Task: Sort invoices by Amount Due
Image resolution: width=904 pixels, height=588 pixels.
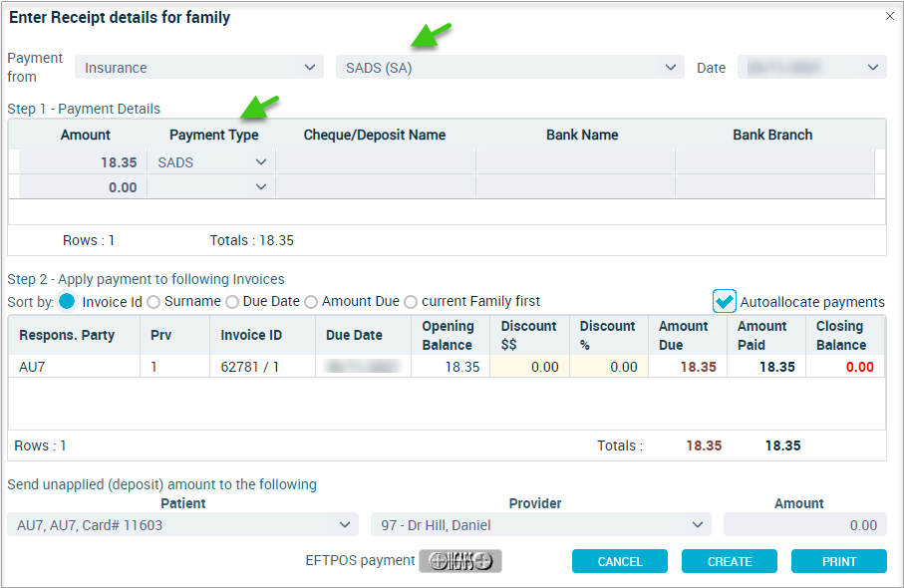Action: pyautogui.click(x=311, y=302)
